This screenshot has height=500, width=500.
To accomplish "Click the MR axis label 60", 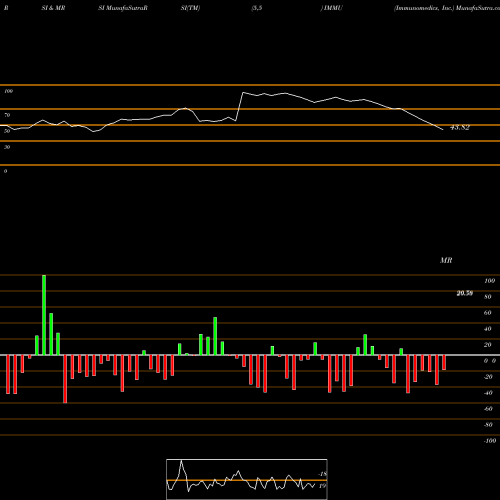I will (488, 313).
